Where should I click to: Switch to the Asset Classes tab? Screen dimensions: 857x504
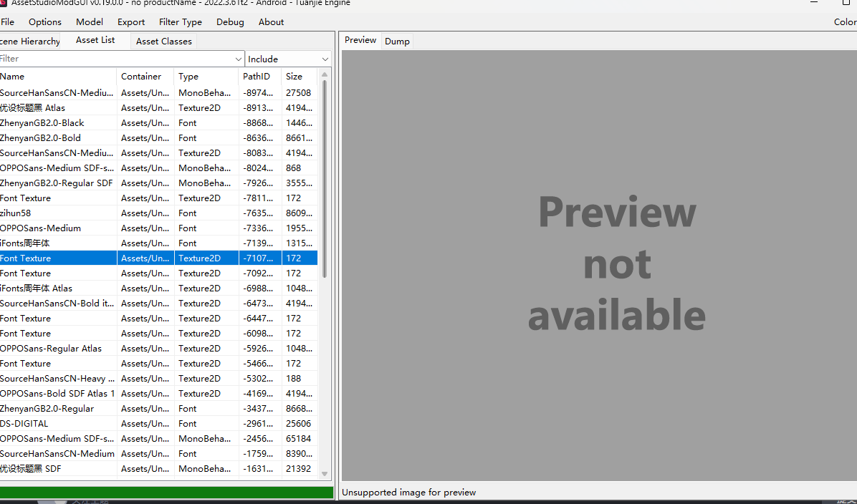164,42
